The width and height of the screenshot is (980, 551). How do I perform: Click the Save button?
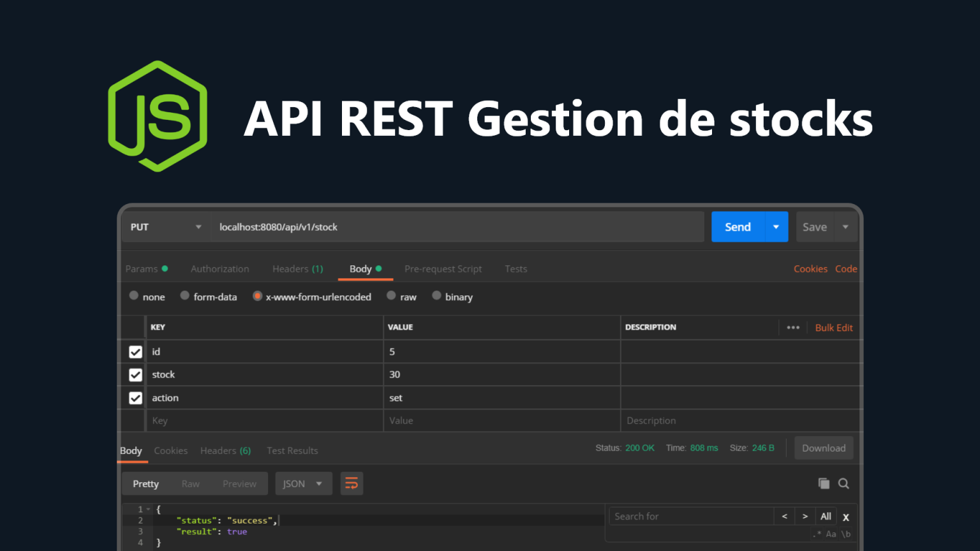click(815, 227)
